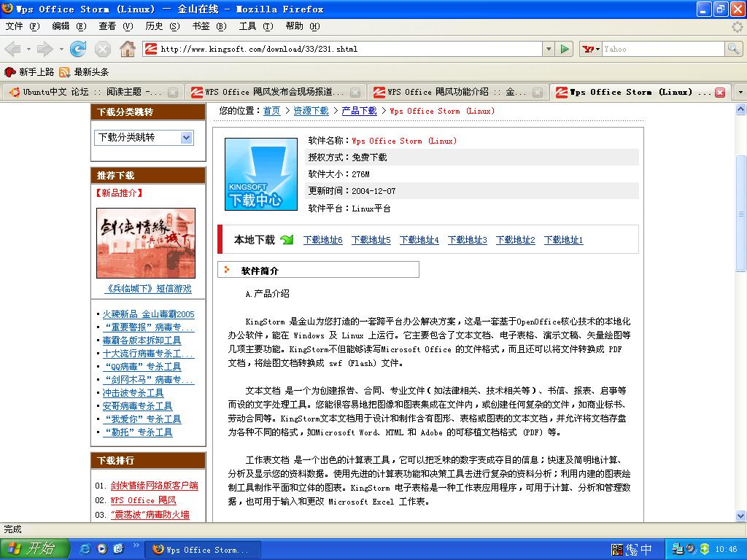Click the input method 中 indicator
The width and height of the screenshot is (747, 560).
pyautogui.click(x=646, y=550)
